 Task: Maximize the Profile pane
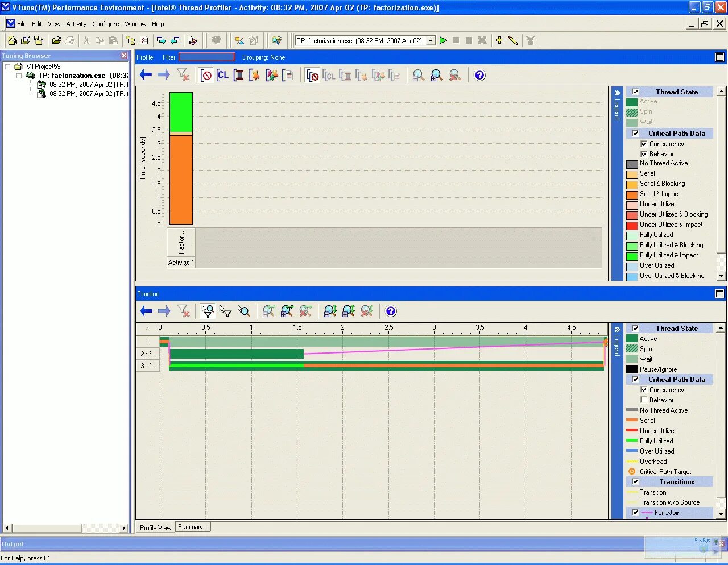tap(719, 57)
